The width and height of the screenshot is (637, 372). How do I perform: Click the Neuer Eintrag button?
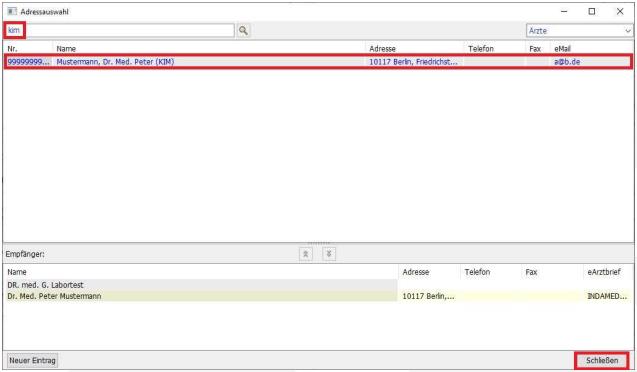[32, 360]
